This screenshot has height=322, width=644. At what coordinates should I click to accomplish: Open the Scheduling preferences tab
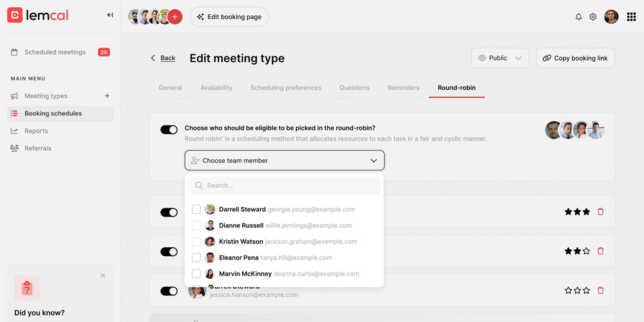pyautogui.click(x=285, y=88)
